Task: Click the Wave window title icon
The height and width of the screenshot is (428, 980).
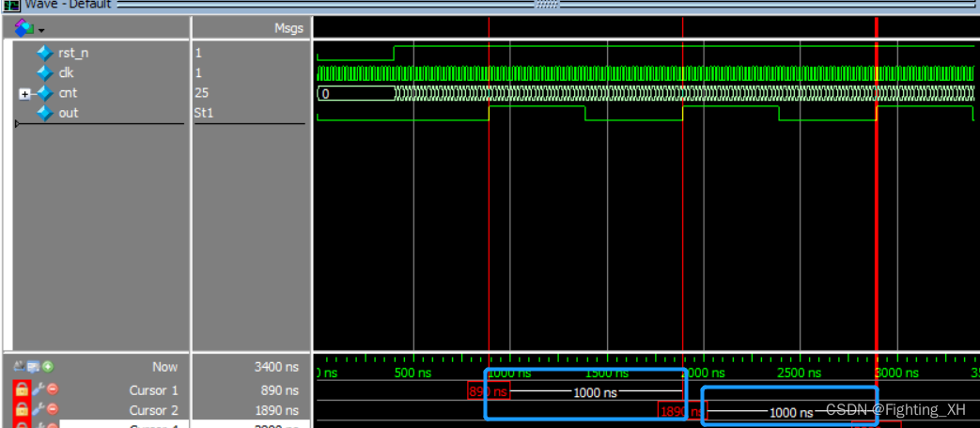Action: (11, 5)
